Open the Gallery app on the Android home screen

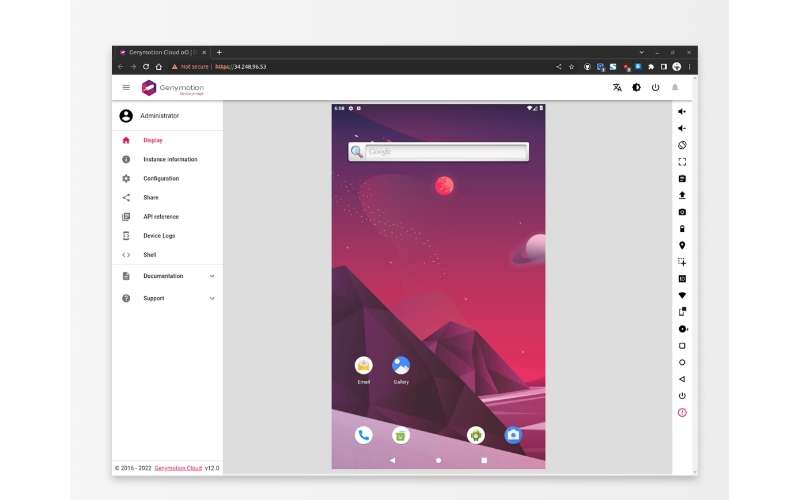401,366
